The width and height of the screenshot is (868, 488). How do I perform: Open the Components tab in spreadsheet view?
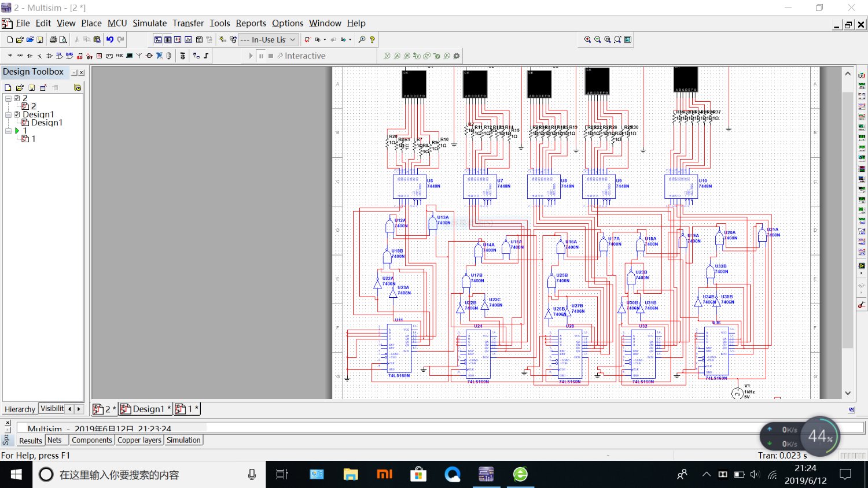[x=92, y=440]
